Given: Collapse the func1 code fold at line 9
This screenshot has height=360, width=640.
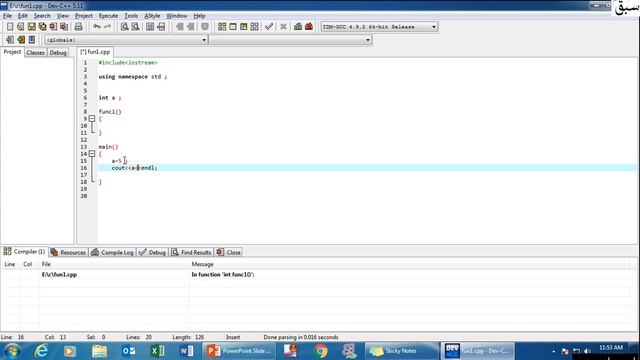Looking at the screenshot, I should pos(92,119).
